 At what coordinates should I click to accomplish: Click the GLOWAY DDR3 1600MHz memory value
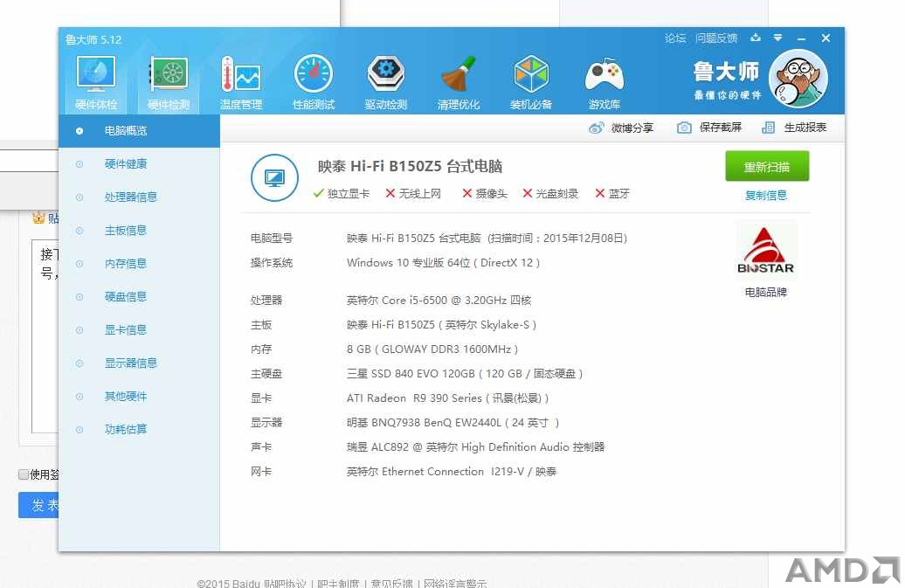coord(432,349)
